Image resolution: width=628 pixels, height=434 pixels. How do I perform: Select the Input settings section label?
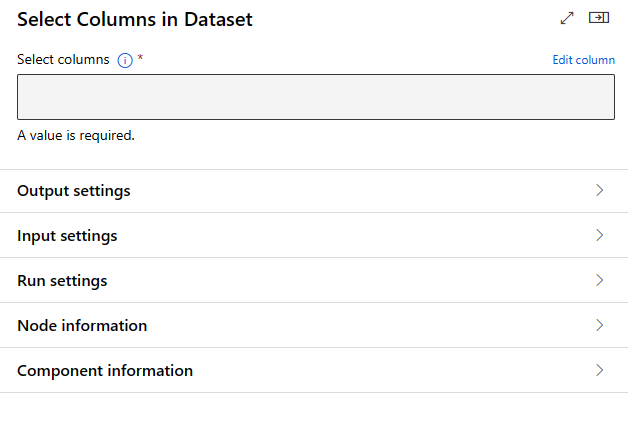[x=67, y=236]
